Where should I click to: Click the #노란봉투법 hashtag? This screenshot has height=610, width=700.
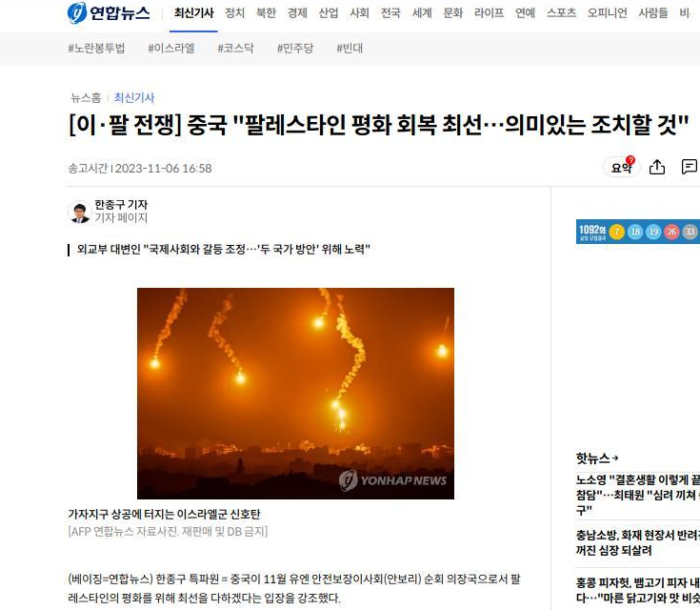tap(96, 48)
